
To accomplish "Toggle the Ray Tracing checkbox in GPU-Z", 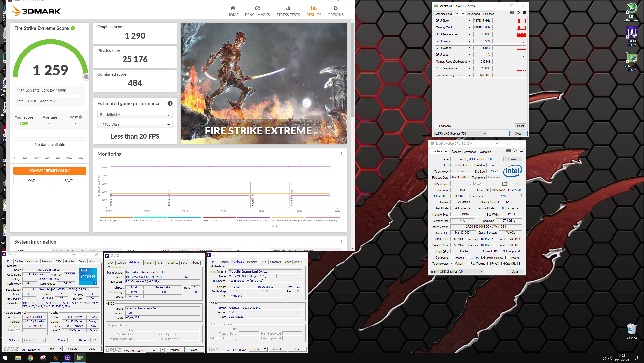I will tap(468, 264).
